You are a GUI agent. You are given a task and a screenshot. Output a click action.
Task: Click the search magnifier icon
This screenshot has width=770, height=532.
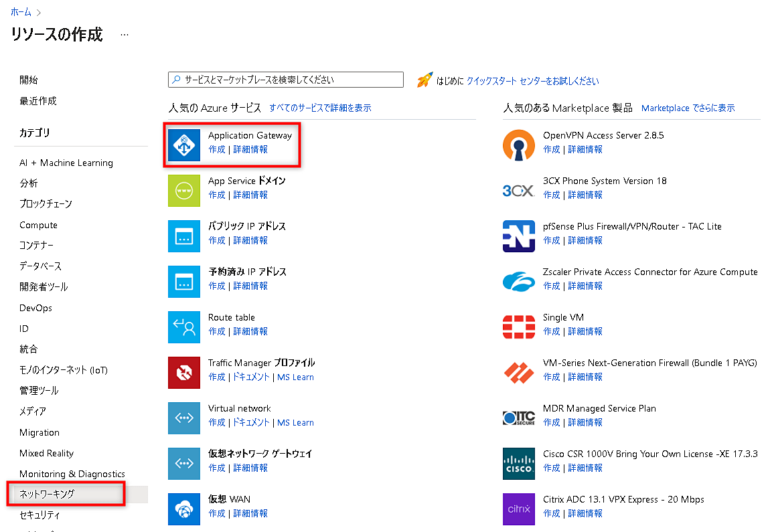point(176,80)
